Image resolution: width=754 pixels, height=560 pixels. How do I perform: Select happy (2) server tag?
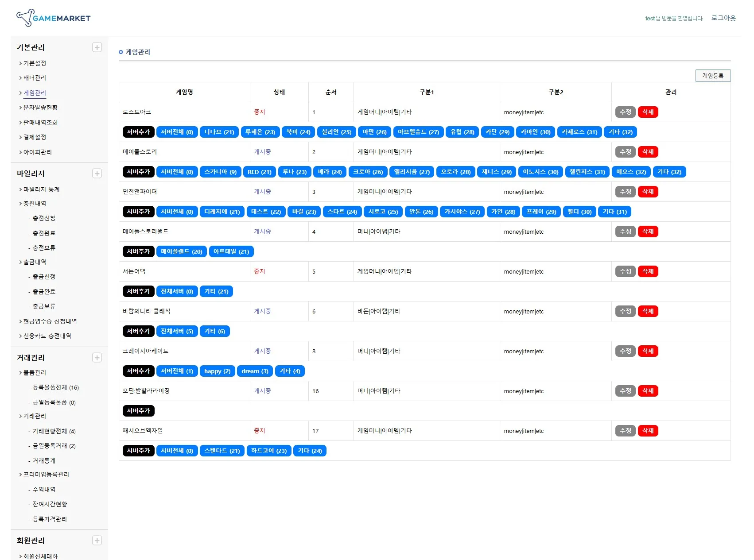(218, 371)
